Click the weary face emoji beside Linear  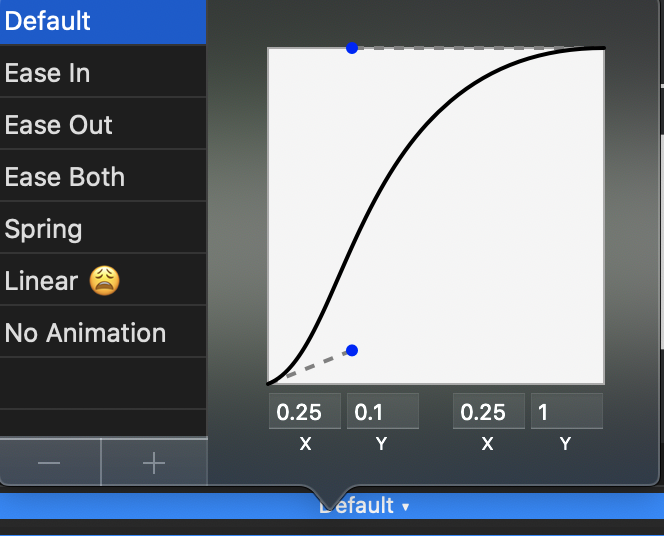click(105, 280)
